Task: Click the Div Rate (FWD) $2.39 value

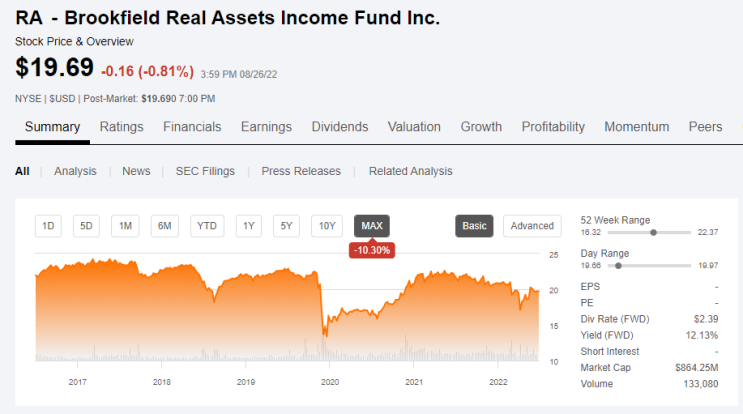Action: click(706, 319)
